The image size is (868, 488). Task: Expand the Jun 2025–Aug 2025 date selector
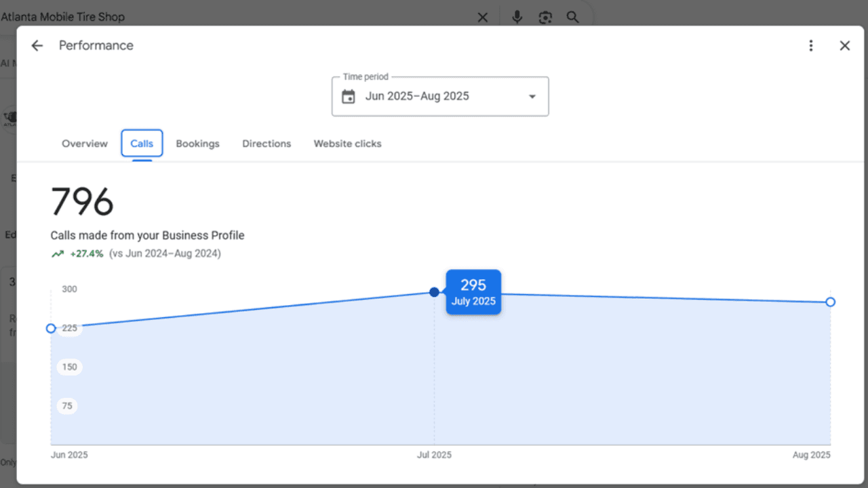(x=439, y=96)
